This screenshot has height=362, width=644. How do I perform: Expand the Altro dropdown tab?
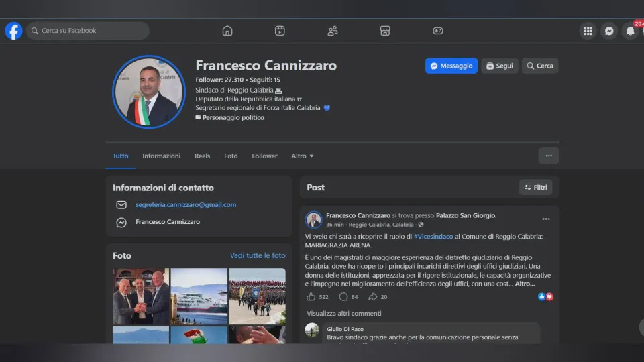pos(303,156)
